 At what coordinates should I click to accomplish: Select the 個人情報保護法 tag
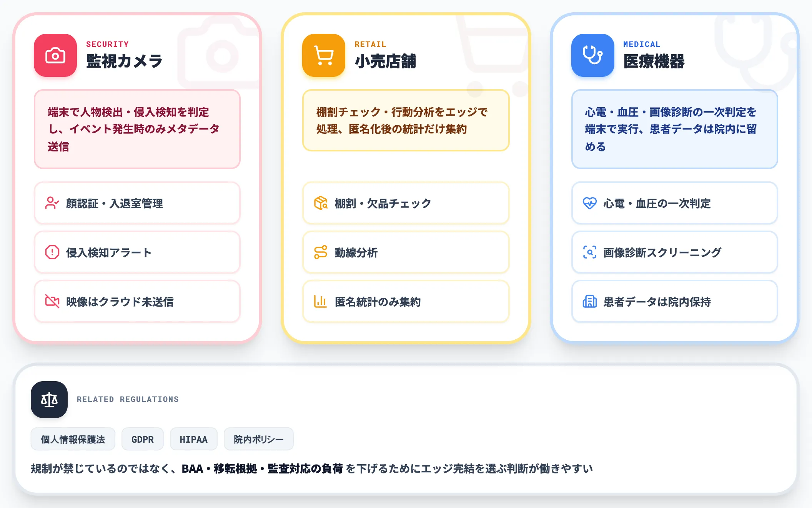click(73, 439)
